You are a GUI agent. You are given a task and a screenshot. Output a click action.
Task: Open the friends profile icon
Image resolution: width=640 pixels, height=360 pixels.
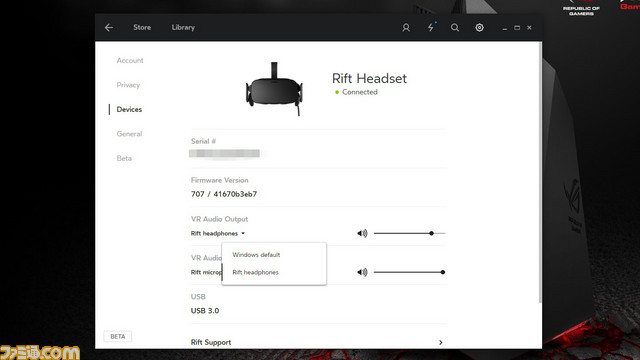point(406,27)
